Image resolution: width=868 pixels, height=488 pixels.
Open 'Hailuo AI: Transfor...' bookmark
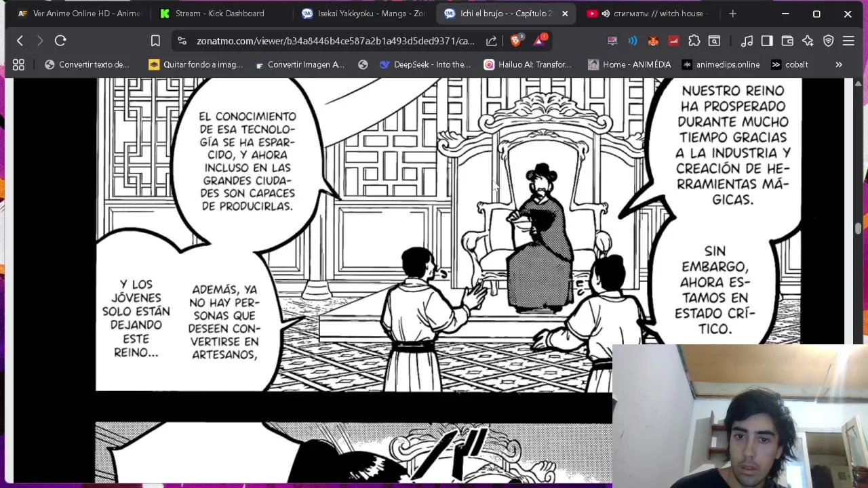coord(528,64)
